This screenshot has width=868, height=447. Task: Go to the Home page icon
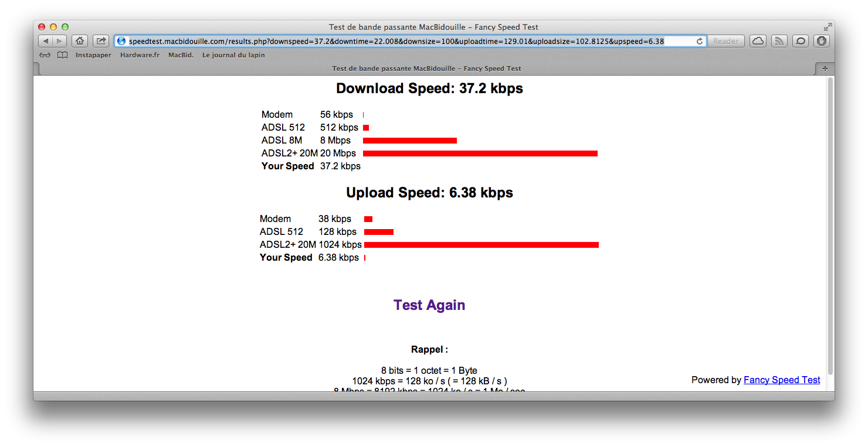(80, 41)
